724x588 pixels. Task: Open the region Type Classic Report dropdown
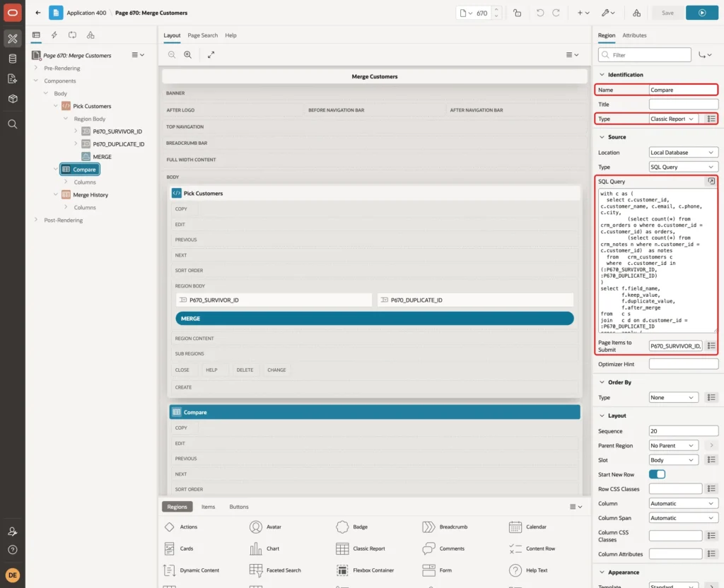pos(673,119)
